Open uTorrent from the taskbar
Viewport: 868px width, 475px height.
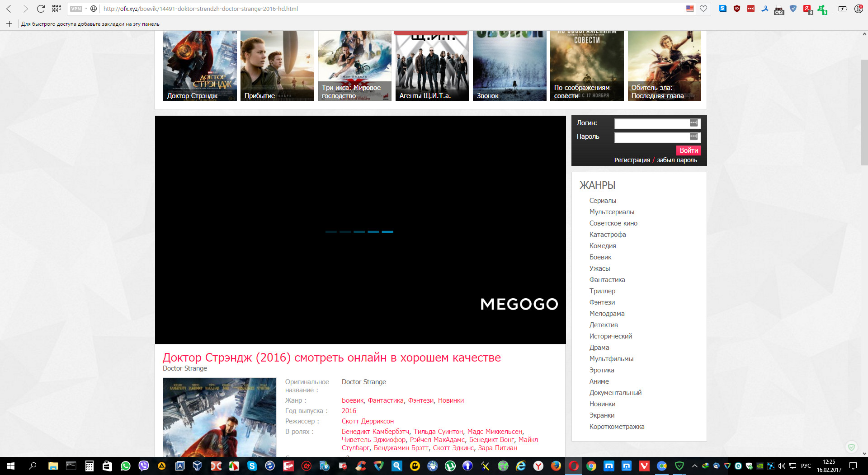tap(450, 466)
